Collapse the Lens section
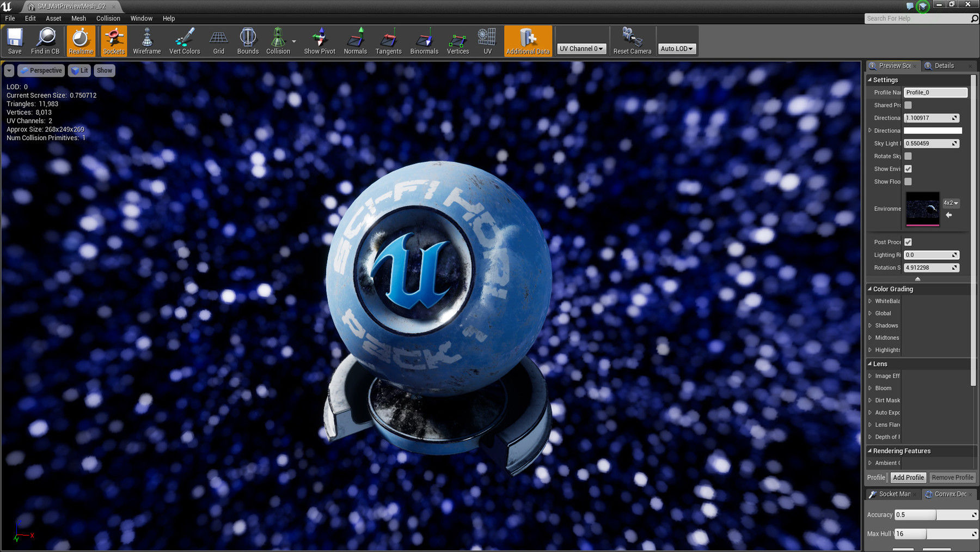The height and width of the screenshot is (552, 980). coord(869,363)
